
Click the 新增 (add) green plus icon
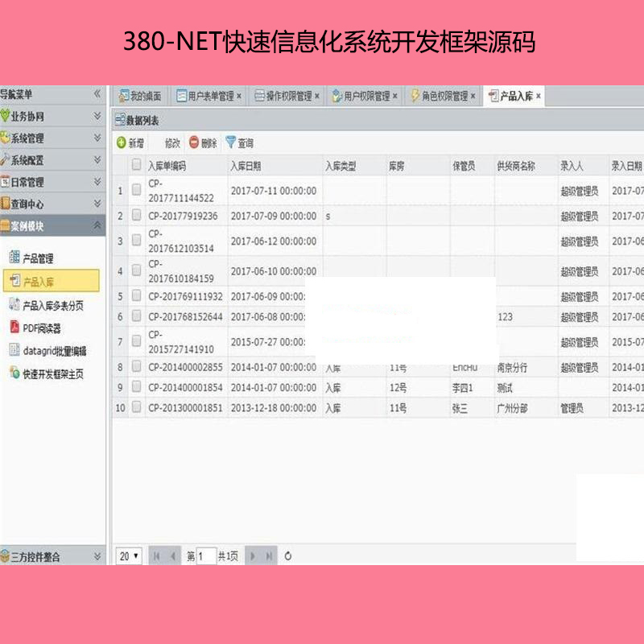122,142
